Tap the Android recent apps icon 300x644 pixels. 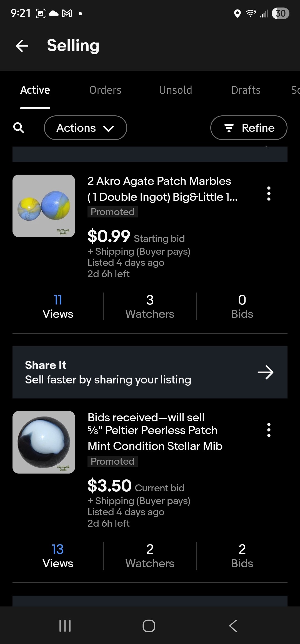point(65,626)
